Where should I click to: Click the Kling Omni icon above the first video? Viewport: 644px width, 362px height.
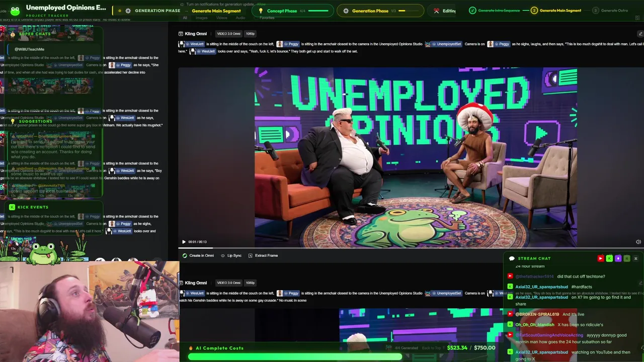[x=181, y=34]
